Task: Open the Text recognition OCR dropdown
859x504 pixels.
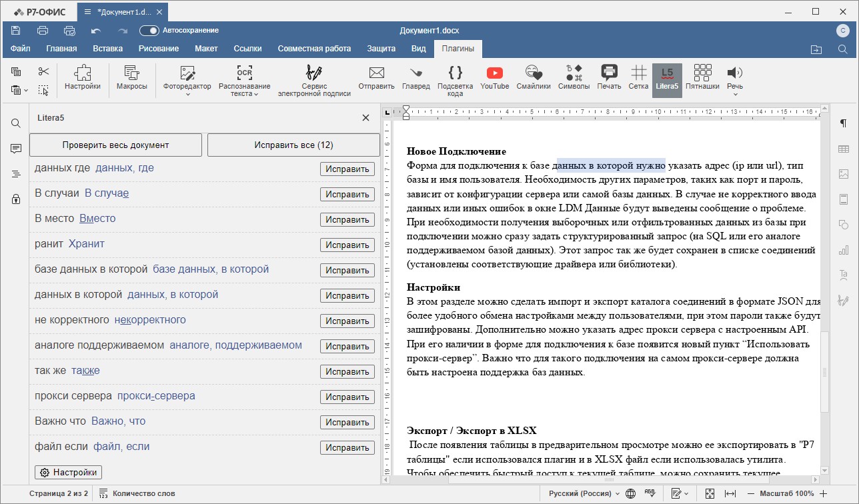Action: pos(255,94)
